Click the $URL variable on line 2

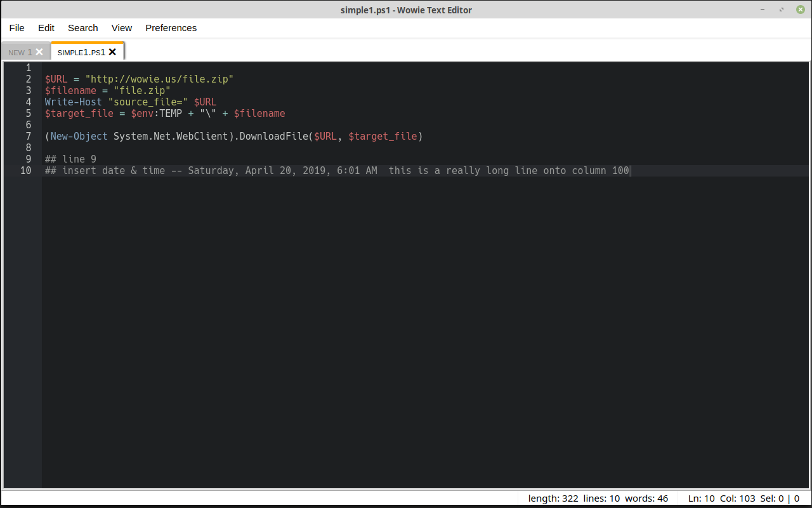pyautogui.click(x=56, y=79)
